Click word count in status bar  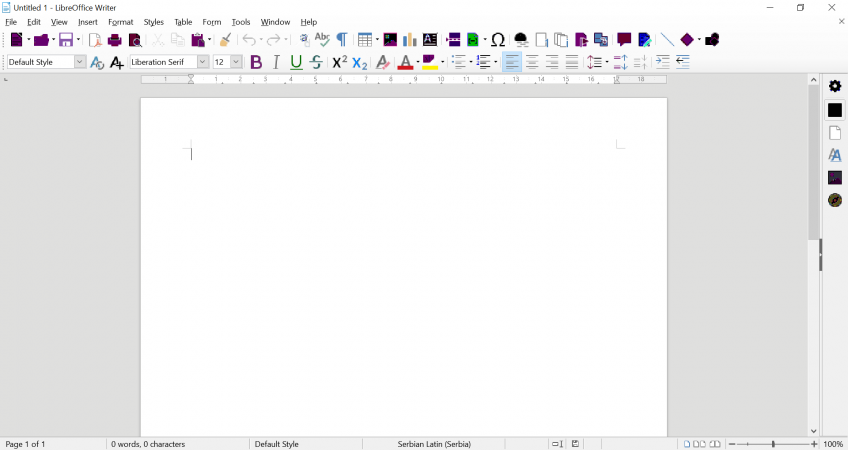point(148,444)
